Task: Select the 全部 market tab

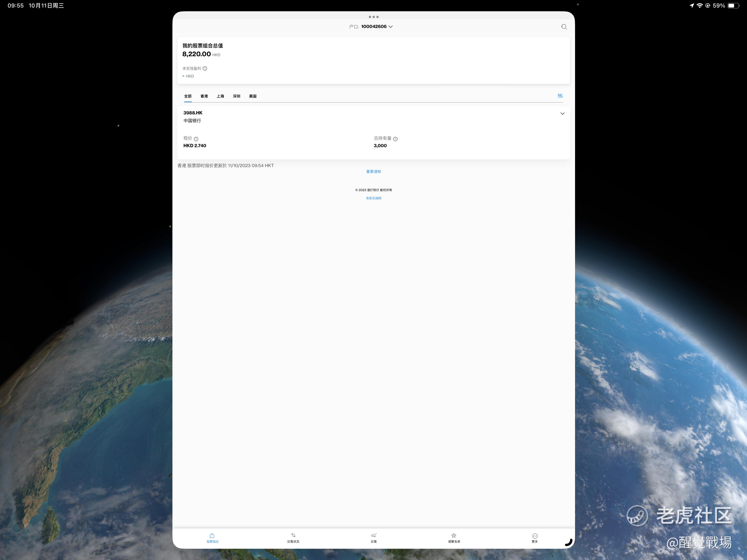Action: click(188, 96)
